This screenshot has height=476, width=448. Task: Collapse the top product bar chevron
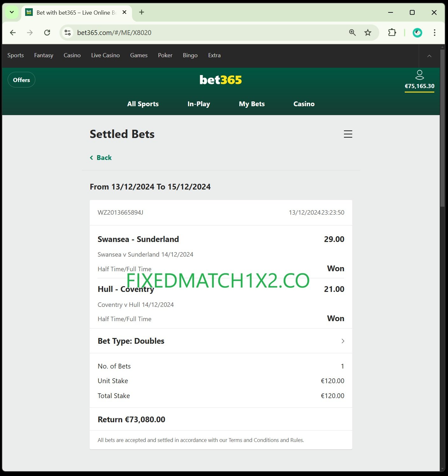pyautogui.click(x=429, y=56)
